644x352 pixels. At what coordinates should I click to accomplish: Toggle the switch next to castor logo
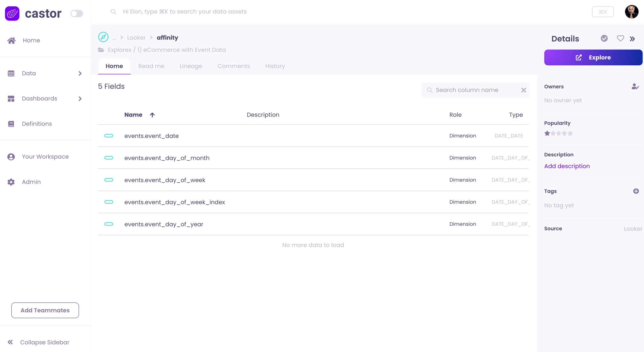click(76, 13)
